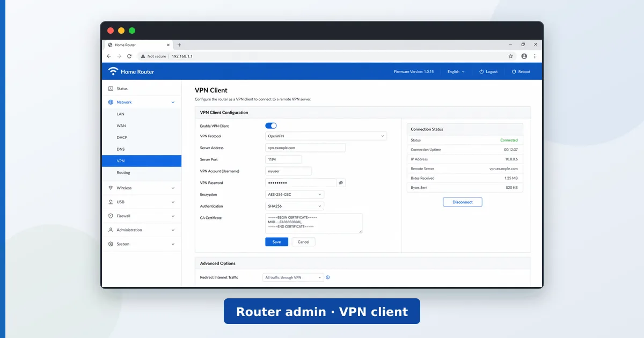Click the 00:12:37 uptime value
The width and height of the screenshot is (644, 338).
[x=510, y=150]
